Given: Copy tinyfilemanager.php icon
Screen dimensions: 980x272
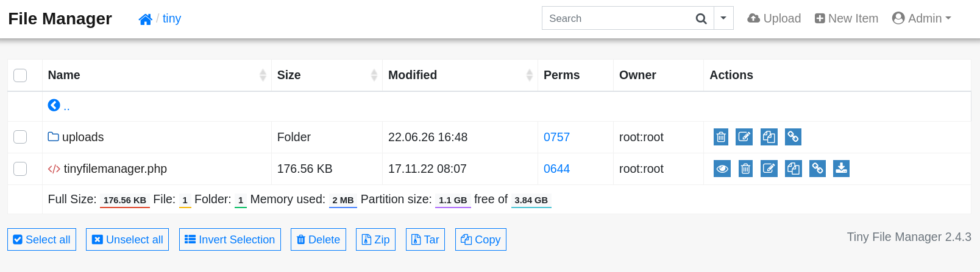Looking at the screenshot, I should (x=794, y=169).
